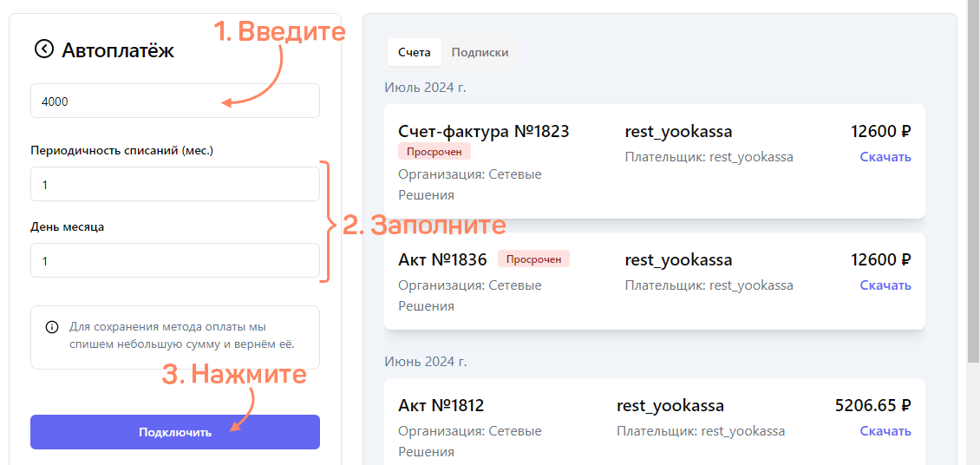Click the Периодичность списаний (мес.) label
980x465 pixels.
point(122,151)
